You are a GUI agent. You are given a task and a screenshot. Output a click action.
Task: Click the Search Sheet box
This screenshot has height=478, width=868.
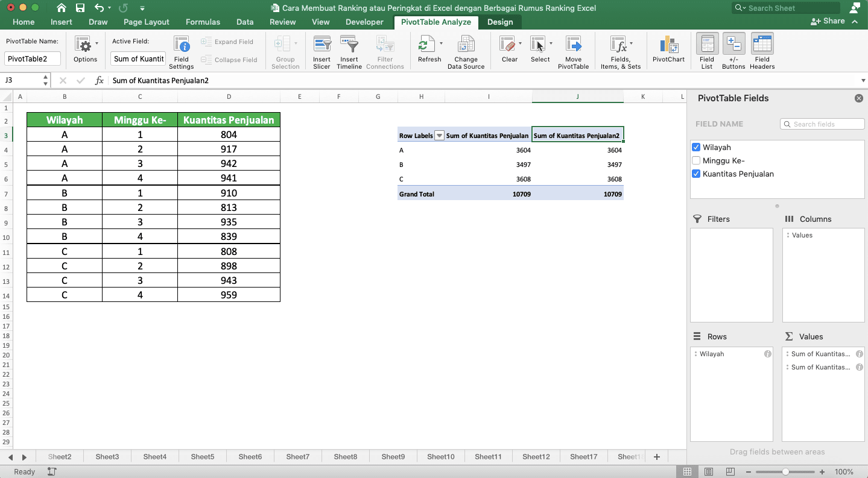[x=786, y=8]
